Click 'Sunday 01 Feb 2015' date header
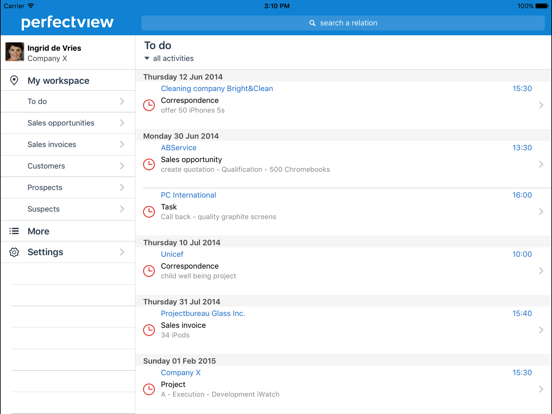552x414 pixels. coord(179,361)
